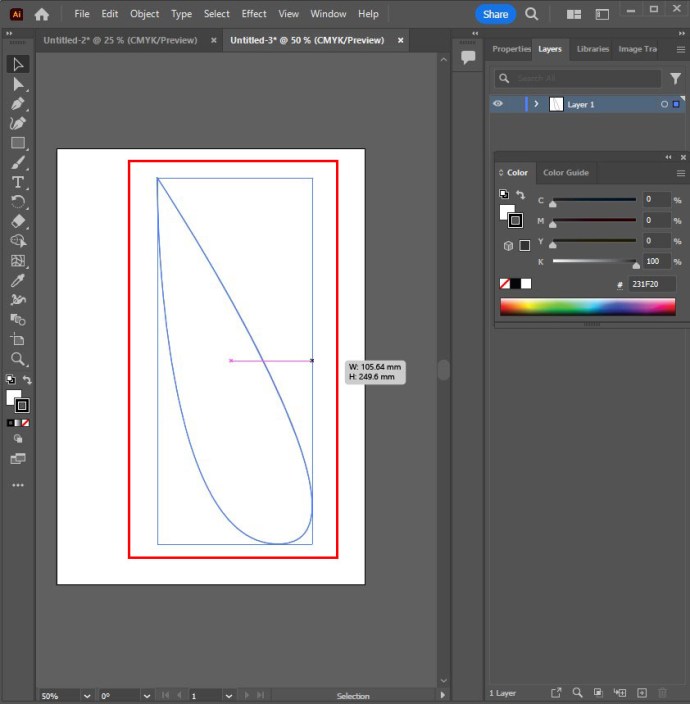Screen dimensions: 690x704
Task: Open the zoom level dropdown
Action: [x=88, y=695]
